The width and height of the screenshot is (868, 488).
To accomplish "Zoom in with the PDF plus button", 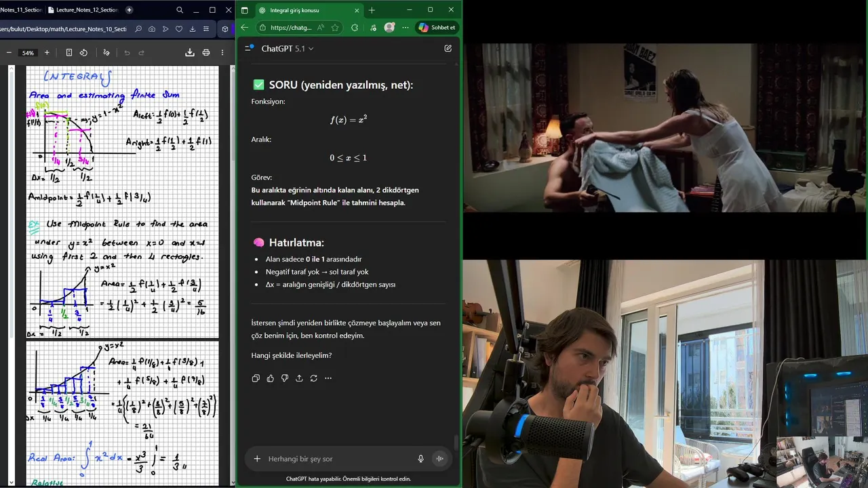I will pos(47,52).
